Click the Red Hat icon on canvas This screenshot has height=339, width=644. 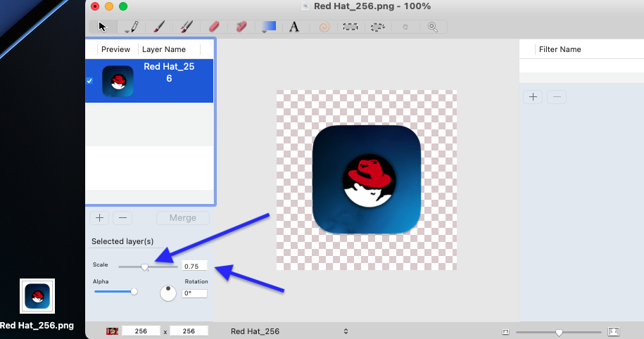click(x=367, y=180)
